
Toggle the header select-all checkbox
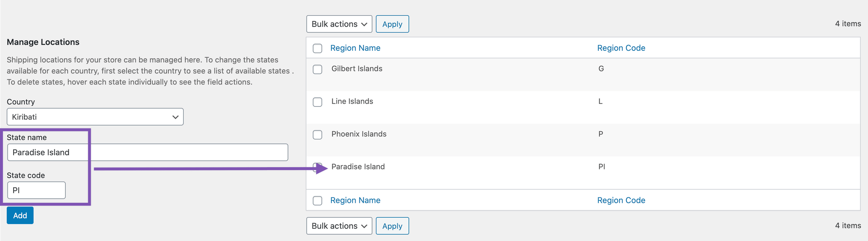pos(317,48)
